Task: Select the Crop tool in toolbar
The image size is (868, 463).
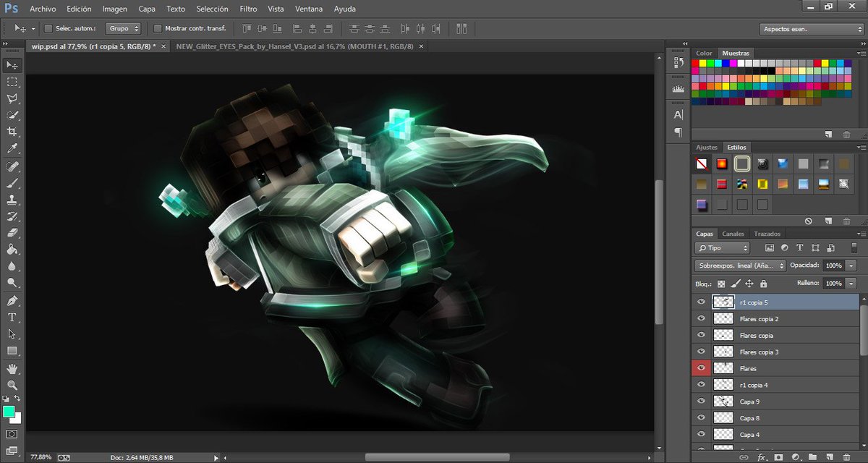Action: pos(12,132)
